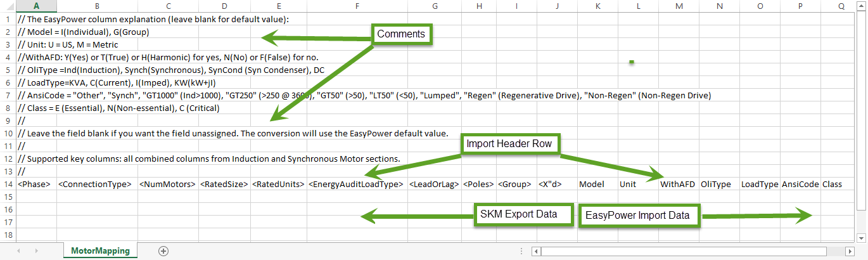This screenshot has height=260, width=868.
Task: Select the LoadType header cell
Action: (x=759, y=184)
